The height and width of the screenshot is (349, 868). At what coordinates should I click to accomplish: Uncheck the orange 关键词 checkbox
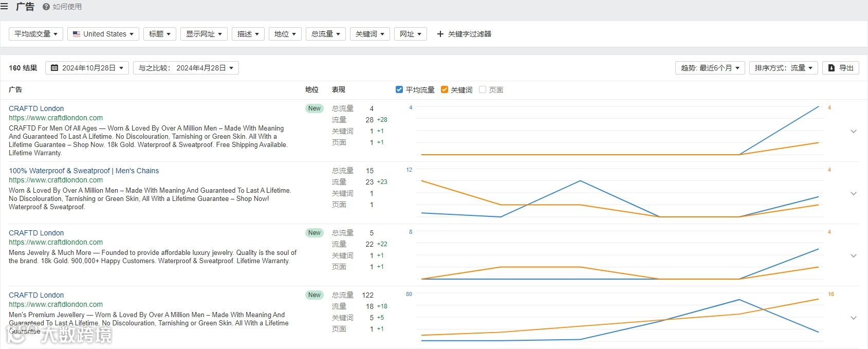pos(445,89)
